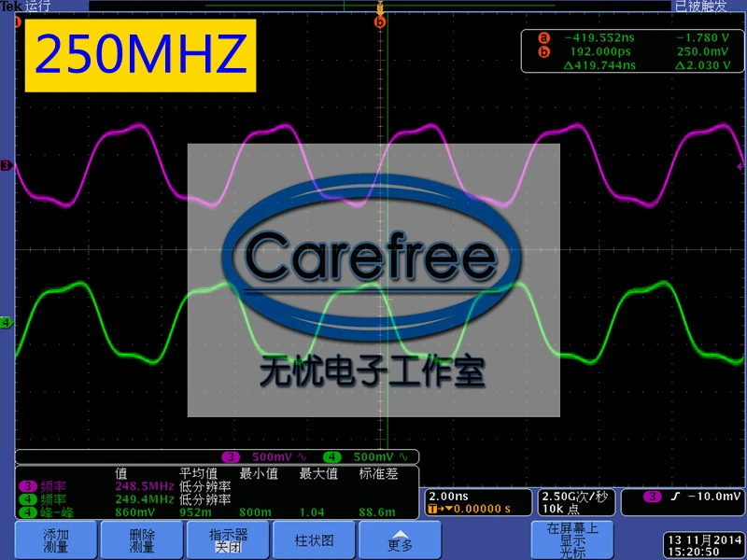This screenshot has height=560, width=747.
Task: Click the Δ419.744ns delta time readout
Action: click(599, 65)
